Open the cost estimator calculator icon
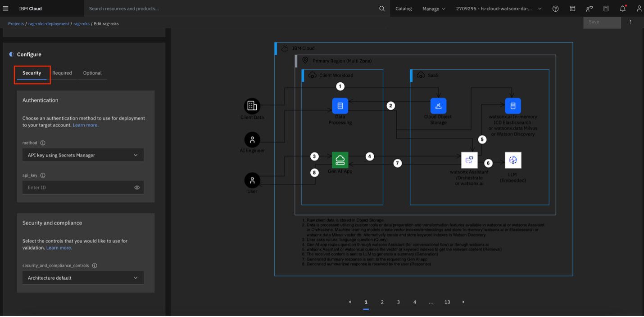This screenshot has width=644, height=317. [606, 9]
